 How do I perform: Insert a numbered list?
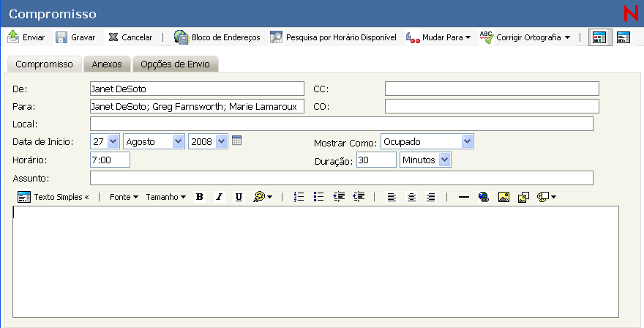point(299,197)
